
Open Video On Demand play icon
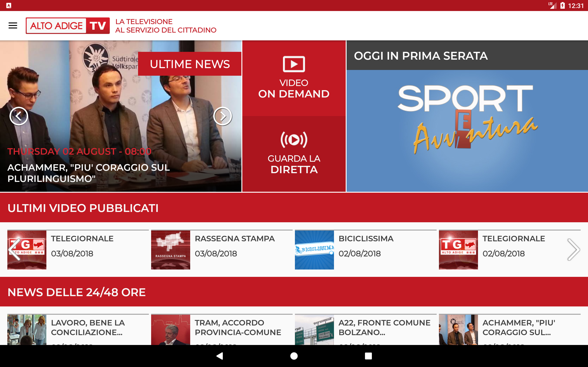point(294,64)
